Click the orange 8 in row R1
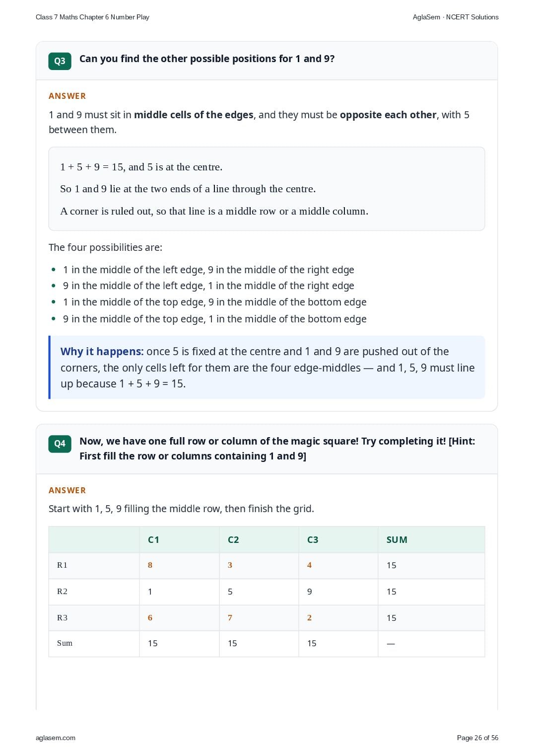Viewport: 534px width, 756px height. coord(150,565)
